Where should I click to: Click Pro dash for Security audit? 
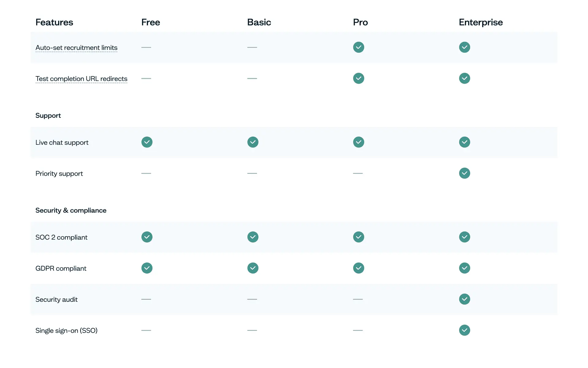click(358, 299)
